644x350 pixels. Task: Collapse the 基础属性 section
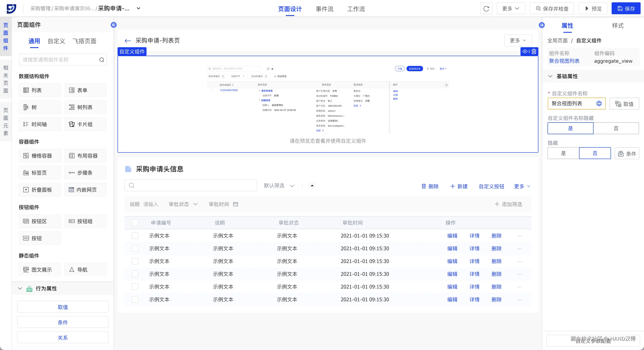coord(550,76)
